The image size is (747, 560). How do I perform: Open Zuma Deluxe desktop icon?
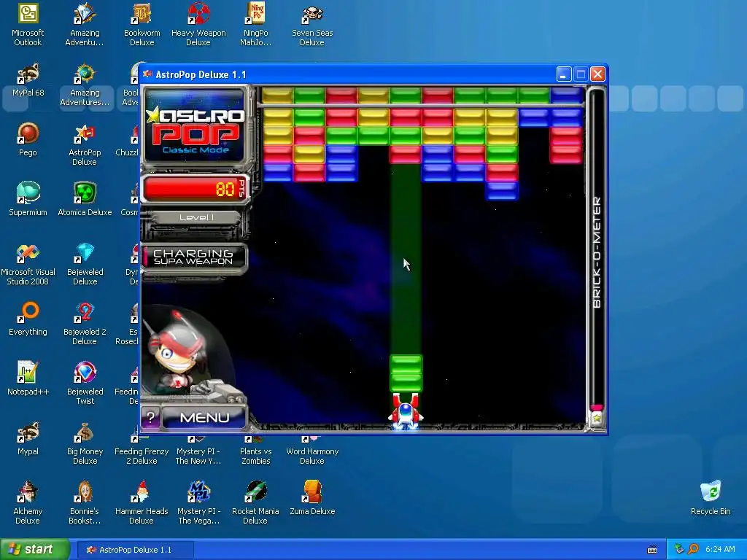point(312,498)
